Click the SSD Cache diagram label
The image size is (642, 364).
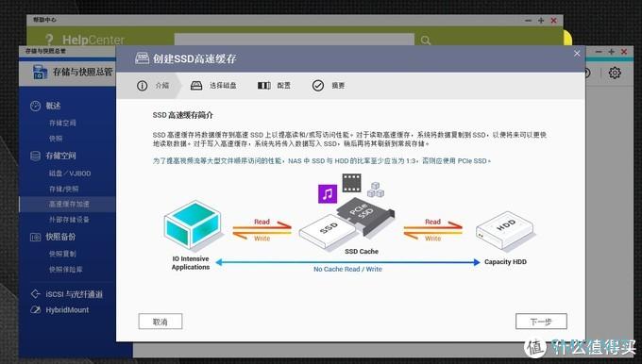(362, 251)
